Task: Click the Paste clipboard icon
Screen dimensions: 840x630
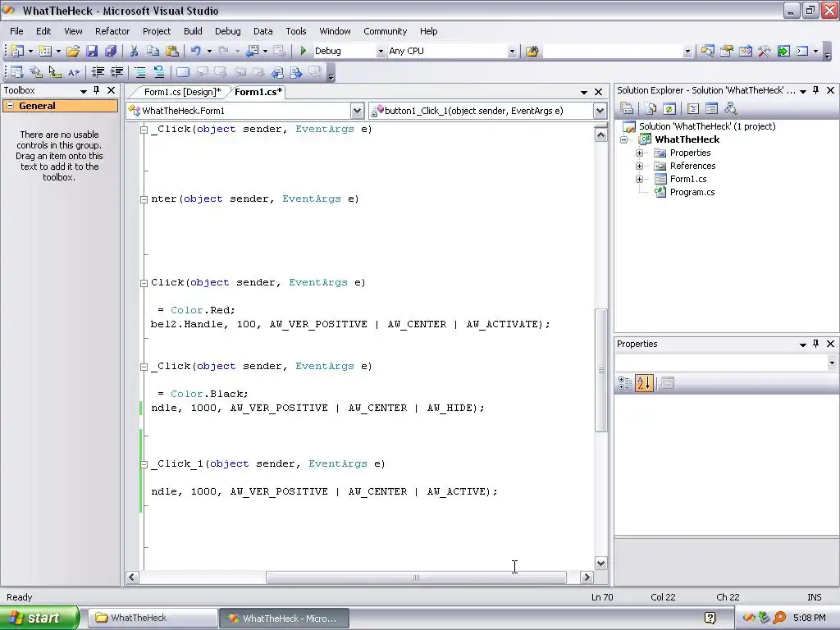Action: point(172,51)
